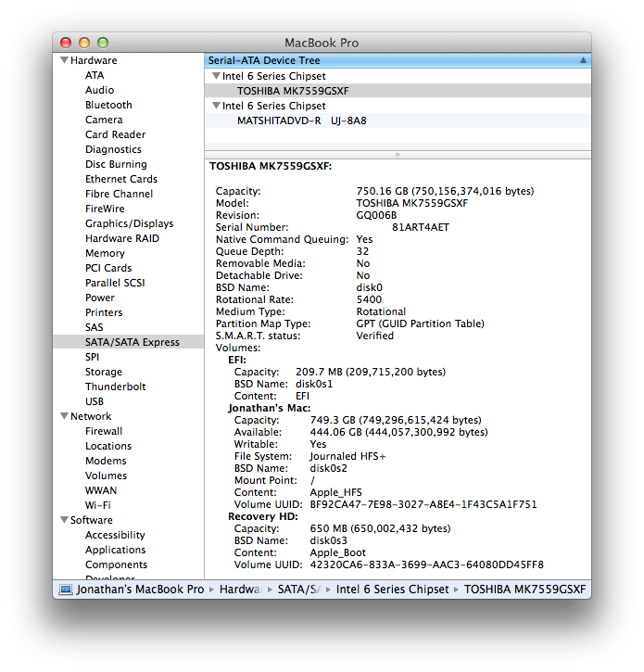
Task: Open Card Reader section
Action: (x=115, y=134)
